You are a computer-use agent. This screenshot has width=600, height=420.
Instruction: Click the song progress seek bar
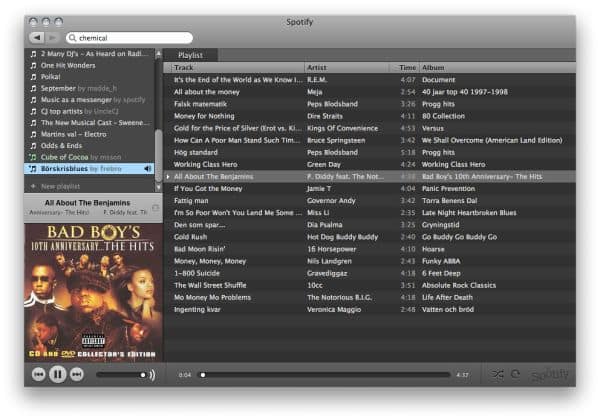point(324,375)
